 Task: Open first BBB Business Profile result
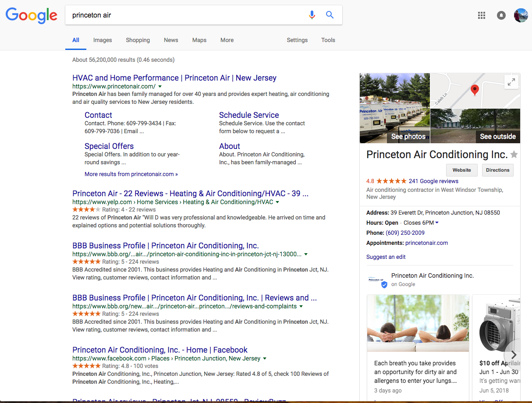tap(166, 246)
